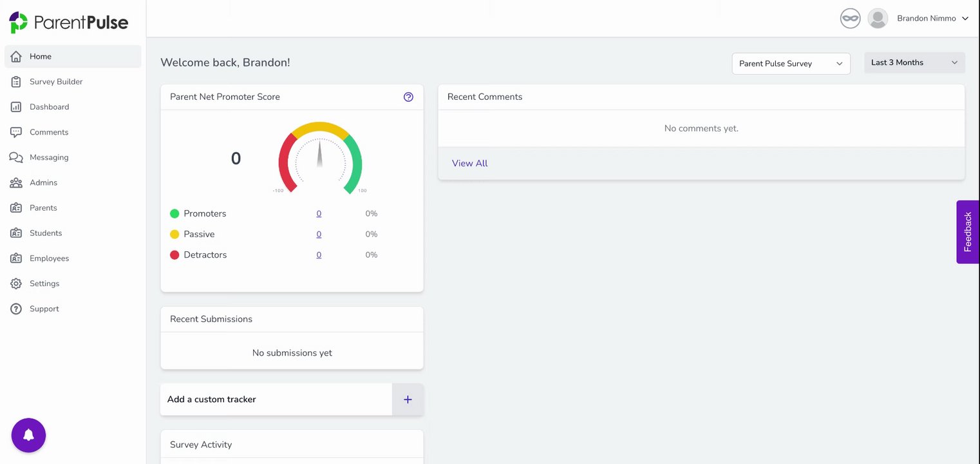This screenshot has height=464, width=980.
Task: Go to the Dashboard menu item
Action: click(x=49, y=107)
